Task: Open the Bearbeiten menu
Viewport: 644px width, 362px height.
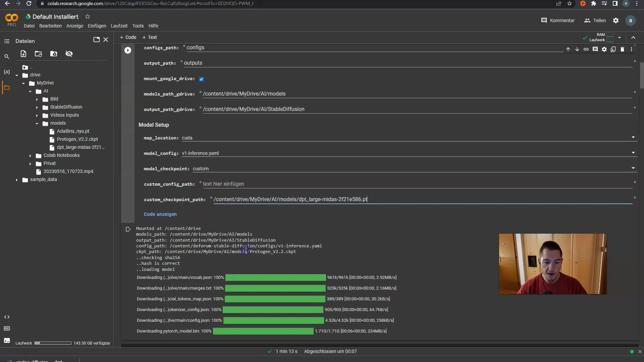Action: click(50, 26)
